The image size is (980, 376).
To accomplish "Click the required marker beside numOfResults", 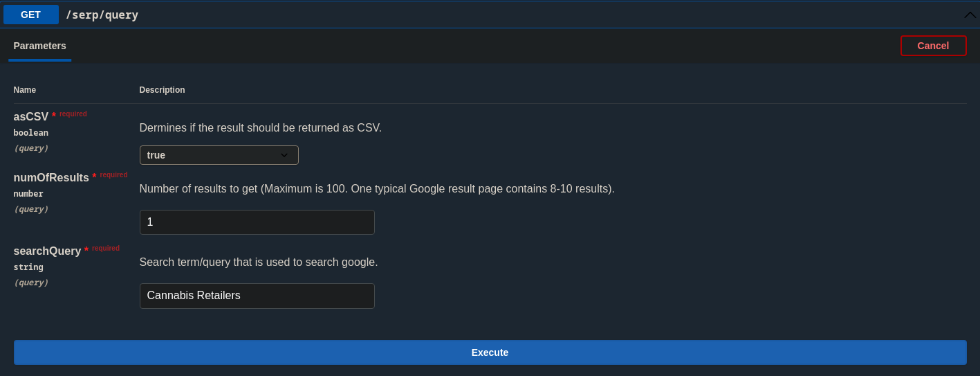I will (x=113, y=174).
